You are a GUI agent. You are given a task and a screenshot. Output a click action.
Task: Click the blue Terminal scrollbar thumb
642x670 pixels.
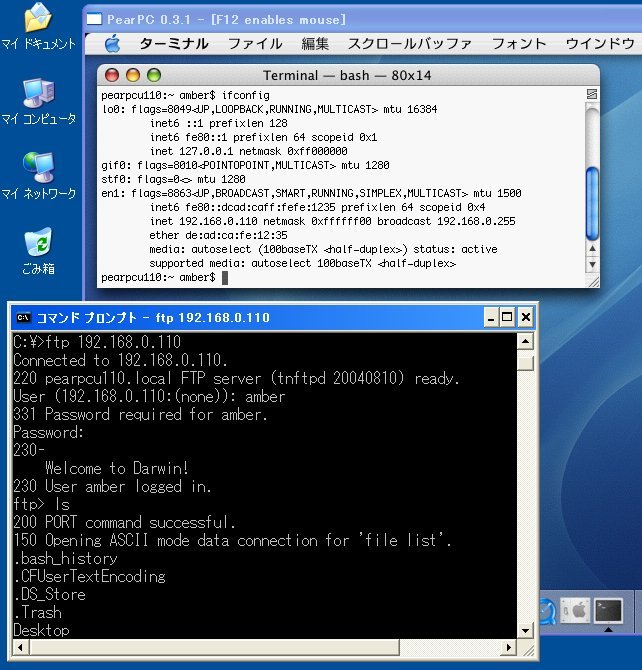click(x=592, y=203)
